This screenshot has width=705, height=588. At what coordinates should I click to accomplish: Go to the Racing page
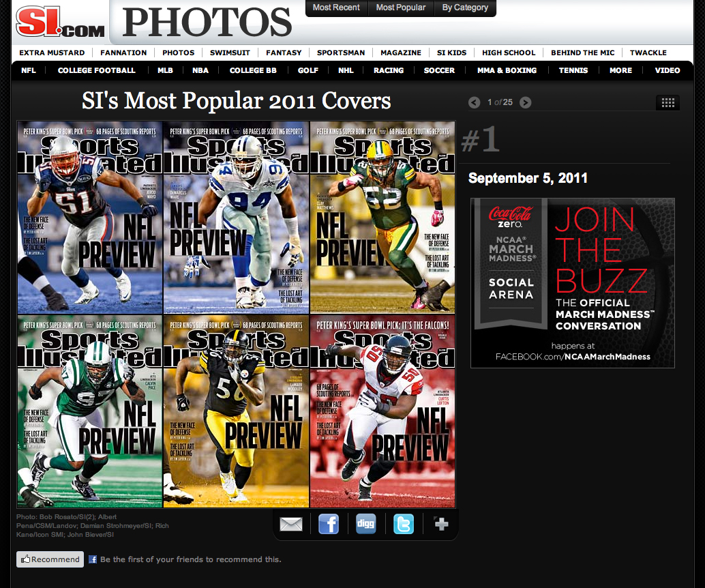coord(389,70)
